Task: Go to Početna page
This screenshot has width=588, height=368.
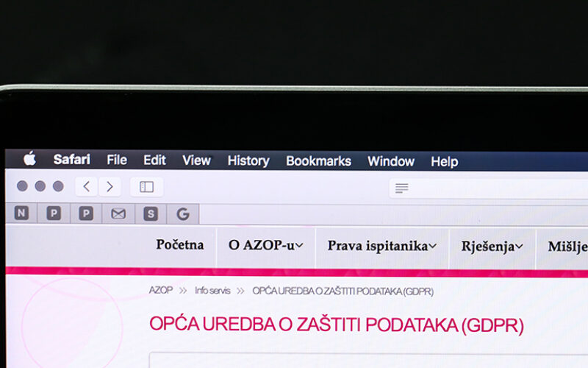Action: (x=179, y=245)
